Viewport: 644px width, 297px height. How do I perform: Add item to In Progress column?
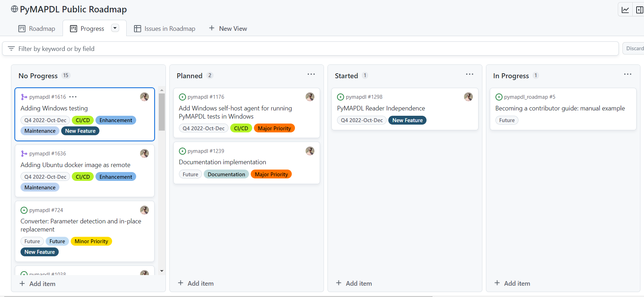tap(512, 284)
